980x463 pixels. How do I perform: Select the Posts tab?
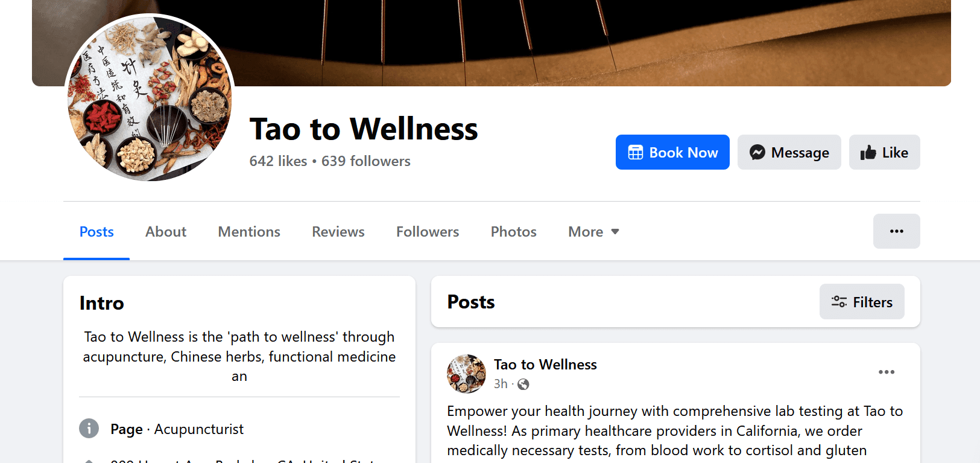(96, 232)
